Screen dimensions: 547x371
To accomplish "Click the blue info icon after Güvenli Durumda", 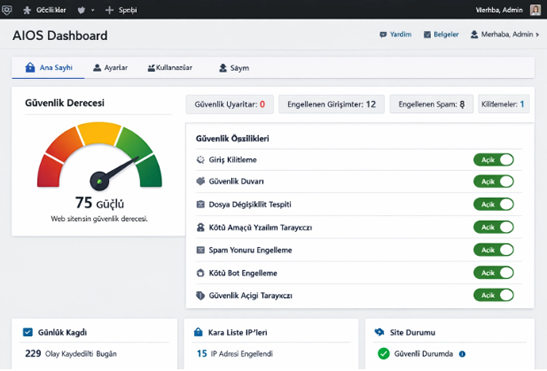I will (462, 354).
